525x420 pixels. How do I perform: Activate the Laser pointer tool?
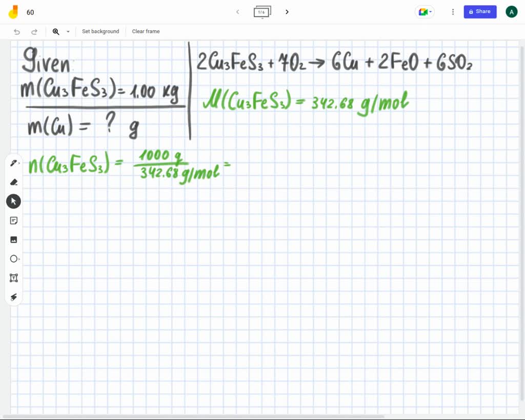coord(14,297)
